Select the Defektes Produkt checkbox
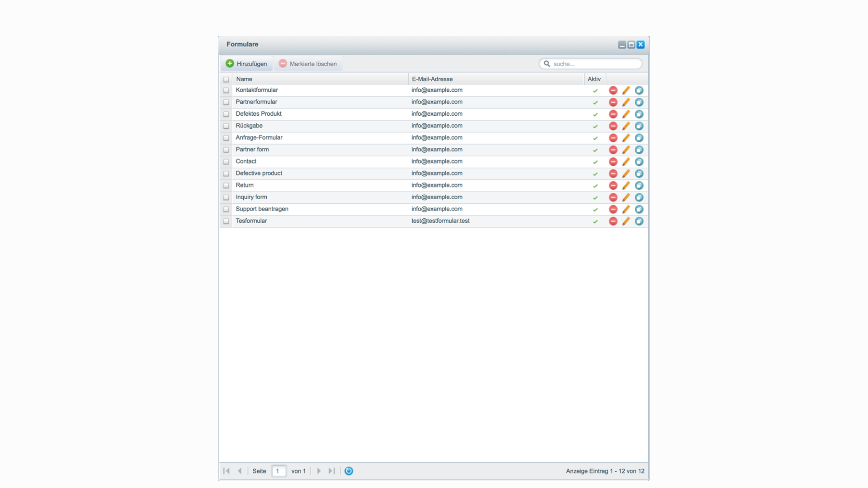 click(226, 114)
